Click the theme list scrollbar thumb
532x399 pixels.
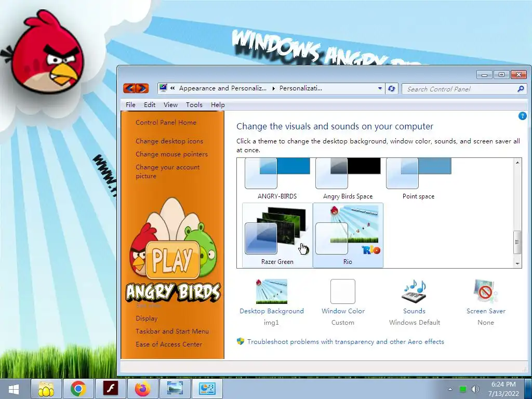(x=517, y=242)
